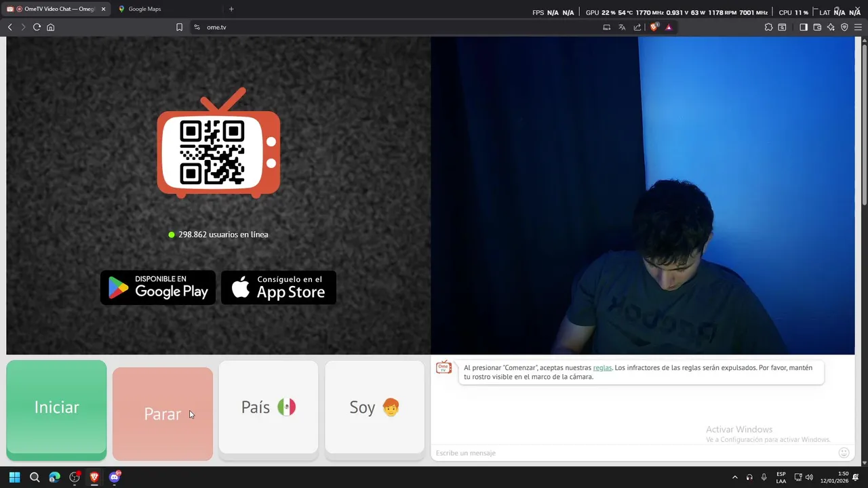Go forward in the browser
Image resolution: width=868 pixels, height=488 pixels.
coord(23,27)
